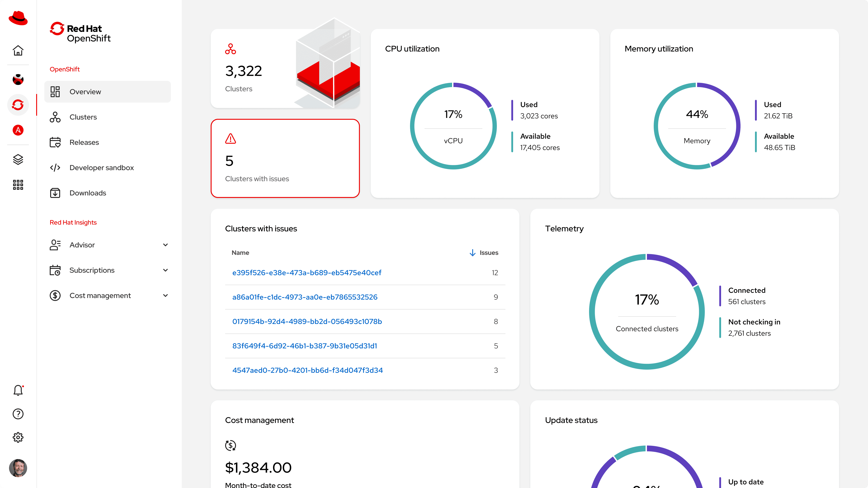Viewport: 868px width, 488px height.
Task: Click the Red Hat OpenShift logo
Action: click(80, 33)
